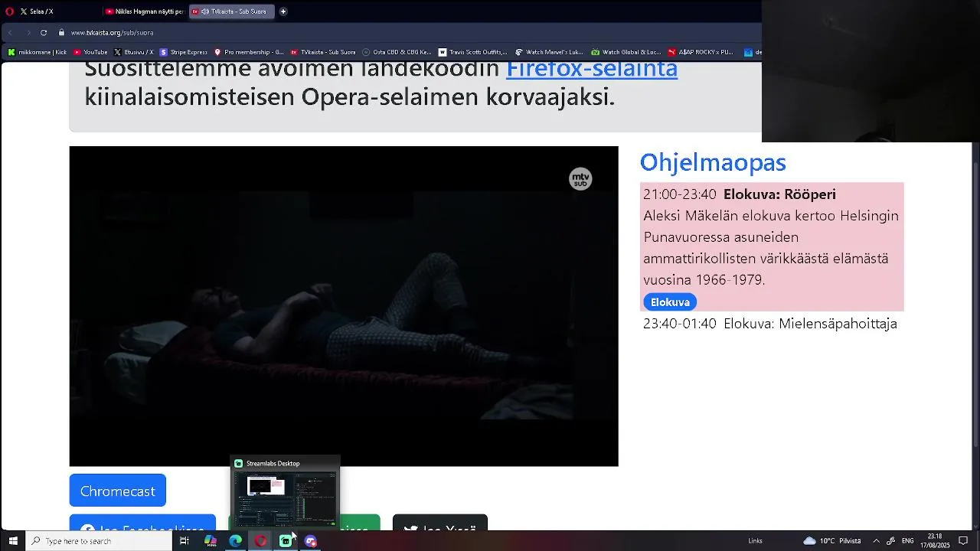The height and width of the screenshot is (551, 980).
Task: Open the Stripe Express bookmark
Action: coord(184,52)
